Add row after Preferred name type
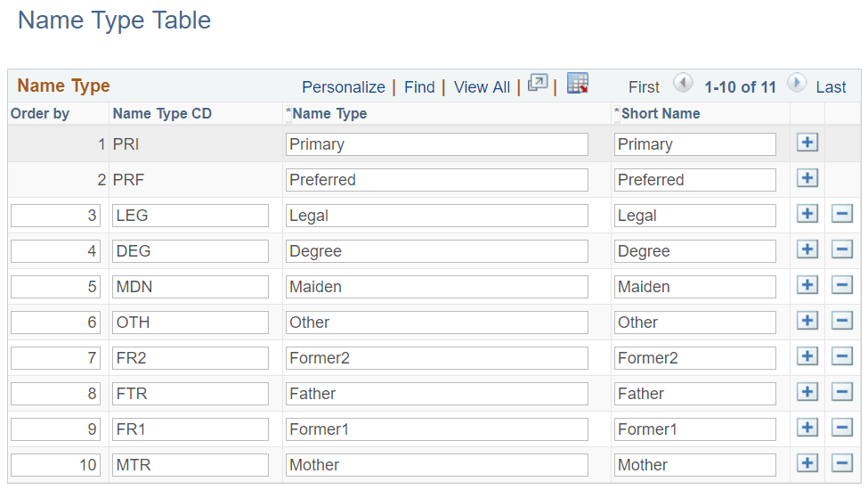 coord(807,178)
